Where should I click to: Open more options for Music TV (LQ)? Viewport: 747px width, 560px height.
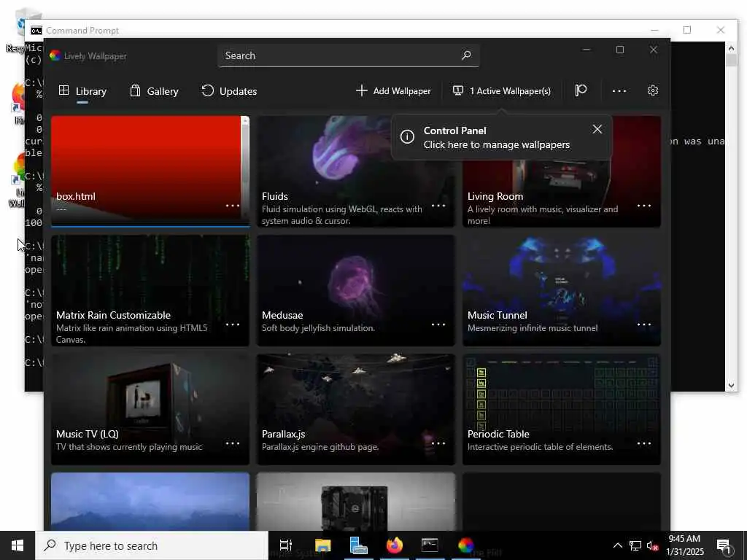[x=233, y=443]
